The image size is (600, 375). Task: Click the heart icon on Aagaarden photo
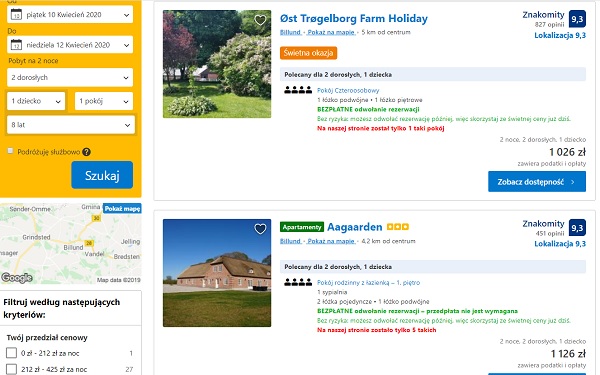tap(260, 229)
